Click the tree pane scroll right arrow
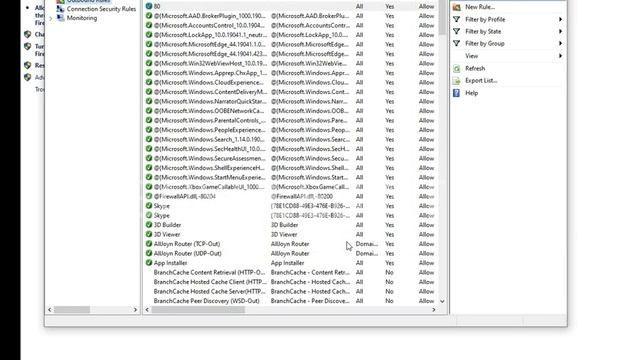The width and height of the screenshot is (640, 360). (x=135, y=310)
